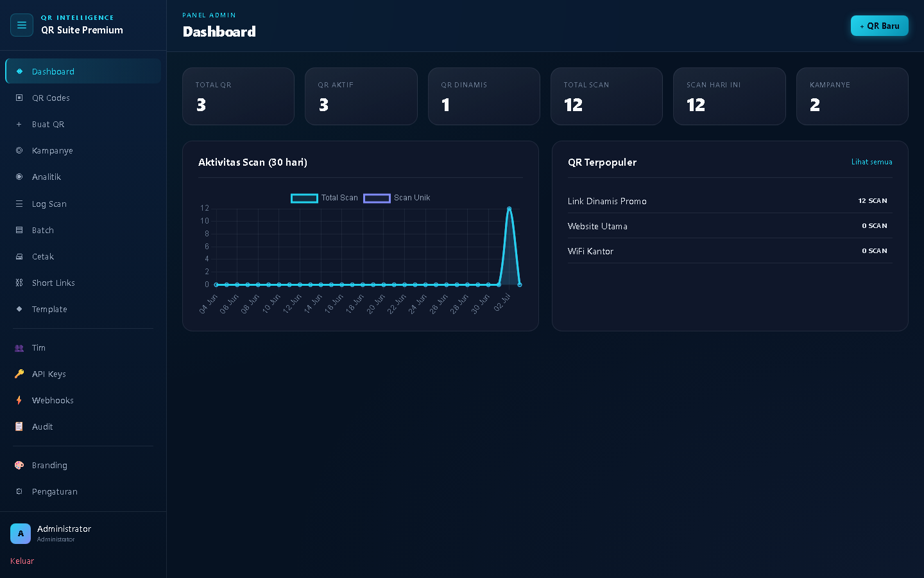This screenshot has height=578, width=924.
Task: Click the chain icon for Short Links
Action: (x=19, y=283)
